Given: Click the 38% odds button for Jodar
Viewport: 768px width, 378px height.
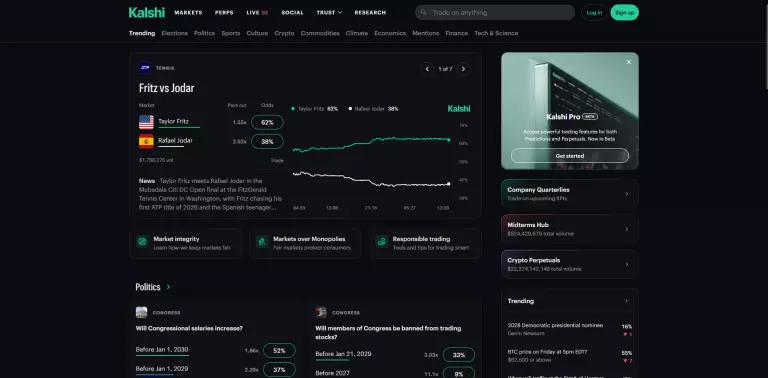Looking at the screenshot, I should click(x=267, y=142).
